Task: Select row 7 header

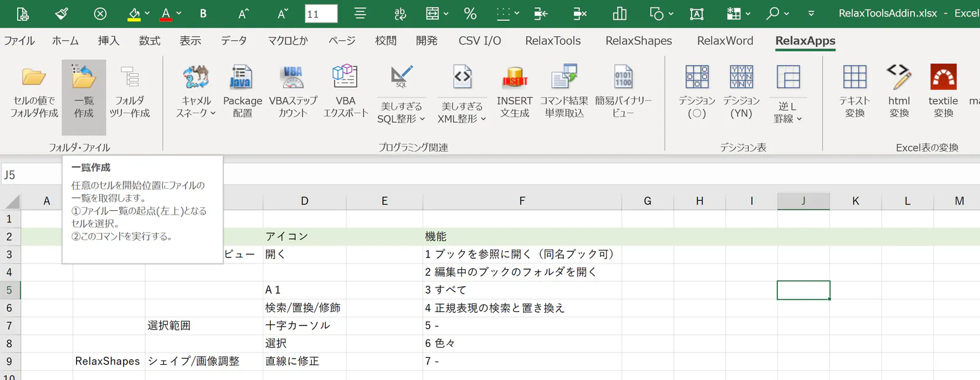Action: (9, 325)
